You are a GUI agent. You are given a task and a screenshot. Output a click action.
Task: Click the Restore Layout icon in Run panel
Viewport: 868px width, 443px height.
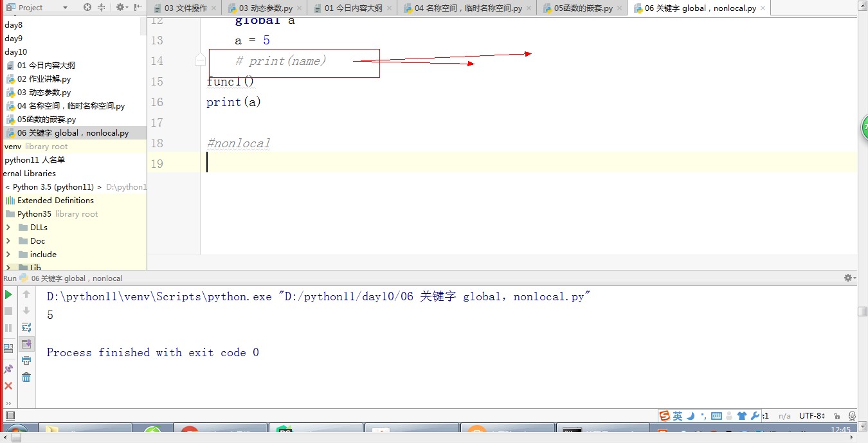[x=8, y=348]
